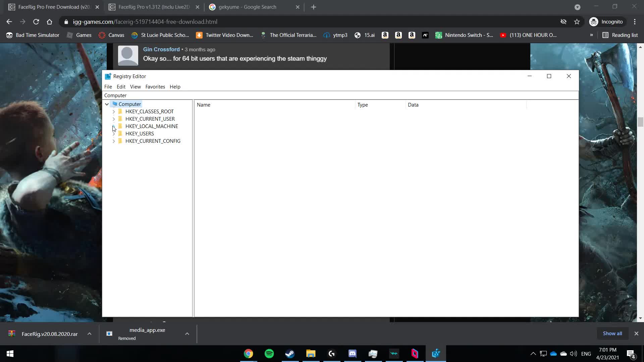Open Steam from the taskbar

pos(290,354)
